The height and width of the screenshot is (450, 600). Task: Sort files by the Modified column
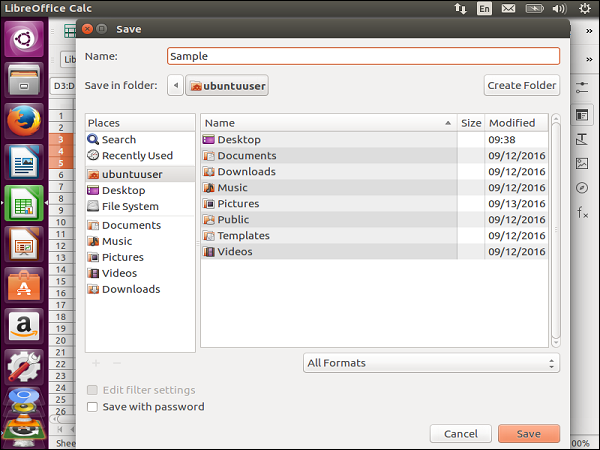[x=513, y=123]
